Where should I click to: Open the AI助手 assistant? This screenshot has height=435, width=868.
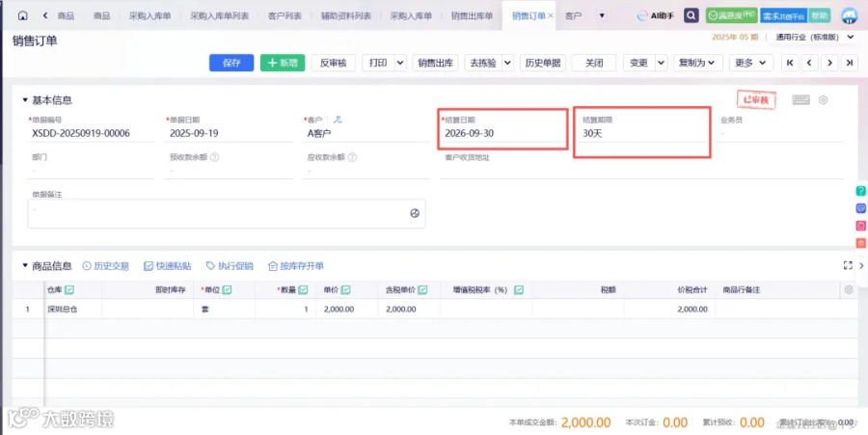click(656, 16)
